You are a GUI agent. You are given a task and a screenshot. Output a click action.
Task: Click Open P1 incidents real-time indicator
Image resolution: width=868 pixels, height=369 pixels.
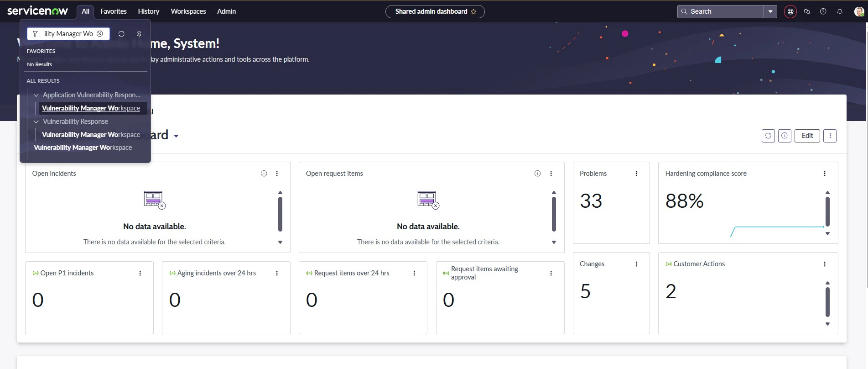pyautogui.click(x=36, y=273)
